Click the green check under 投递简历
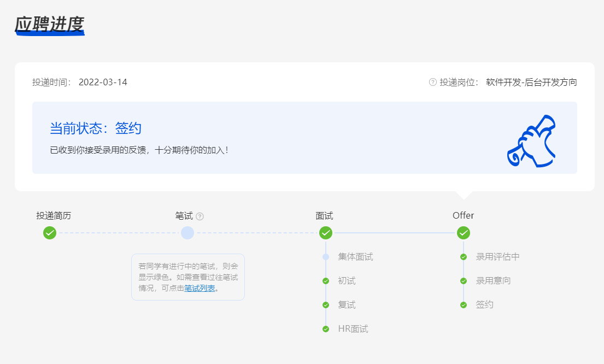 pos(50,233)
